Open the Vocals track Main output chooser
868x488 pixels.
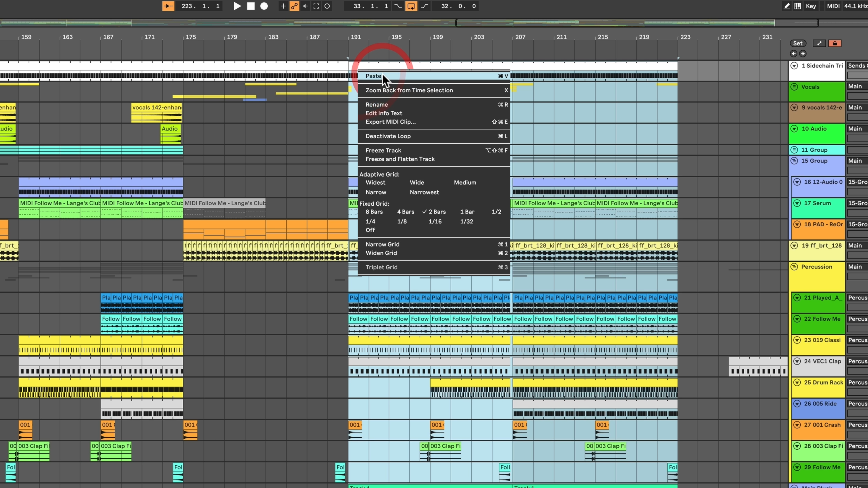tap(857, 87)
